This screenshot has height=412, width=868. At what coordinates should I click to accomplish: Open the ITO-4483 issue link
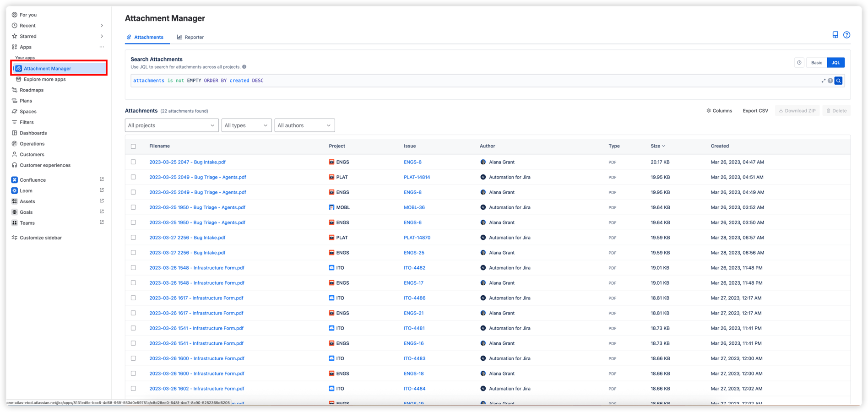point(414,358)
